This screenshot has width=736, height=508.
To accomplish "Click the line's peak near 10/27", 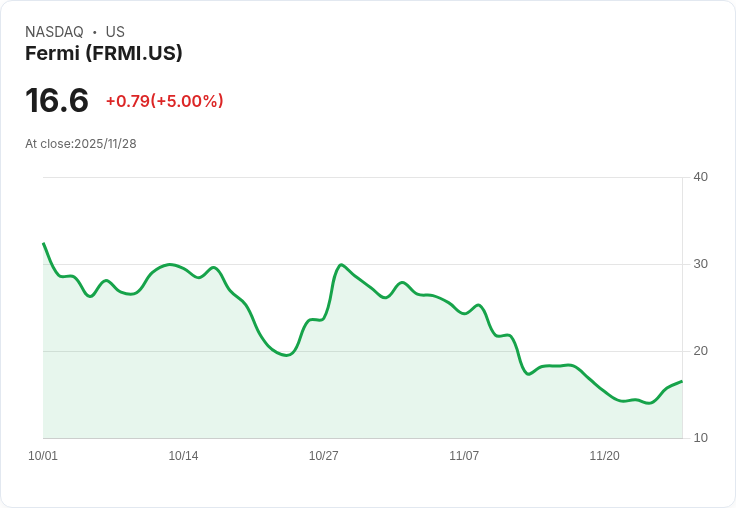I will click(x=341, y=265).
